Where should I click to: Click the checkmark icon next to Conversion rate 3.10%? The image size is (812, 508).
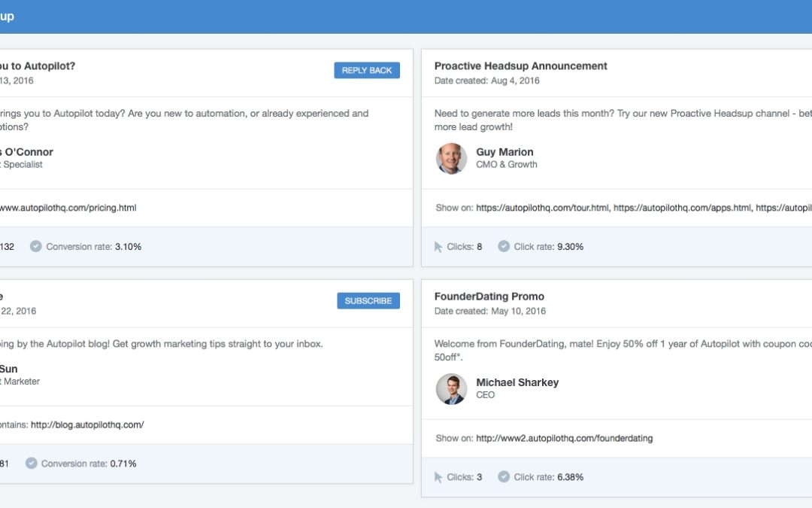coord(36,246)
